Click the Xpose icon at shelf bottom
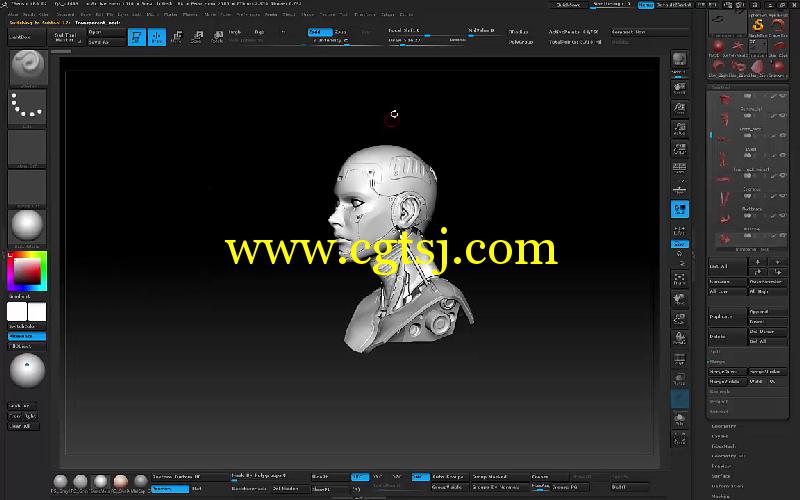800x500 pixels. [679, 438]
